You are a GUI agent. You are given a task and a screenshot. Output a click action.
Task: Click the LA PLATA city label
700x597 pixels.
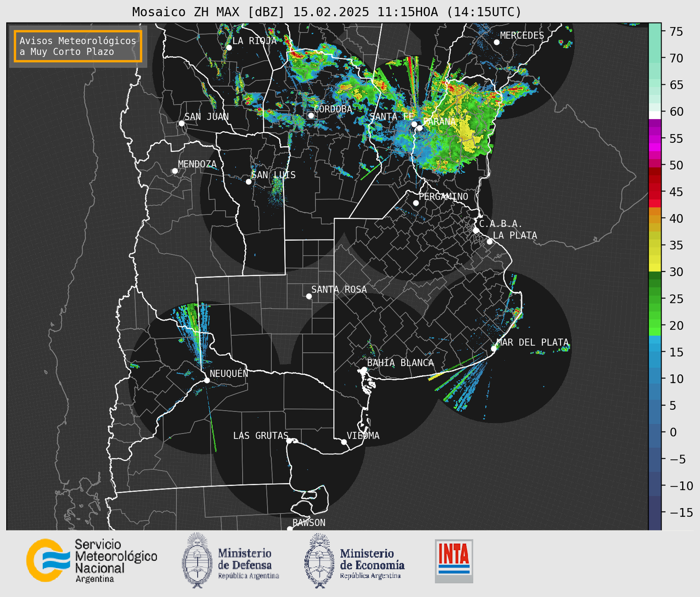pos(515,235)
